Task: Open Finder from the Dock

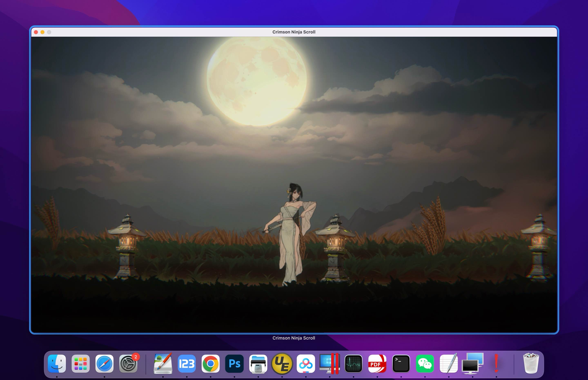Action: click(57, 364)
